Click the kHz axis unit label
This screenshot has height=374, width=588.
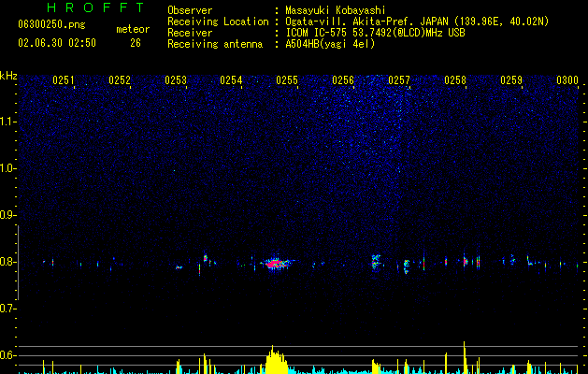click(8, 76)
